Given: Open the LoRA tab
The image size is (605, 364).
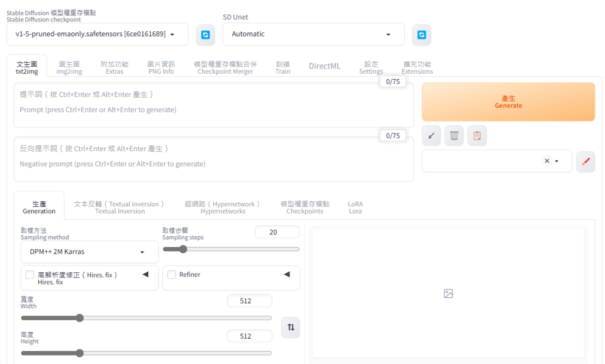Looking at the screenshot, I should coord(355,207).
